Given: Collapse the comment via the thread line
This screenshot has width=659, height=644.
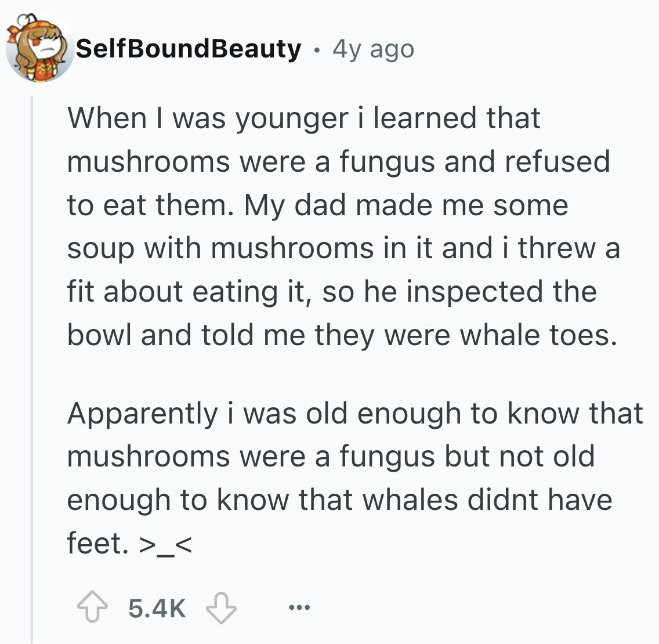Looking at the screenshot, I should 32,370.
